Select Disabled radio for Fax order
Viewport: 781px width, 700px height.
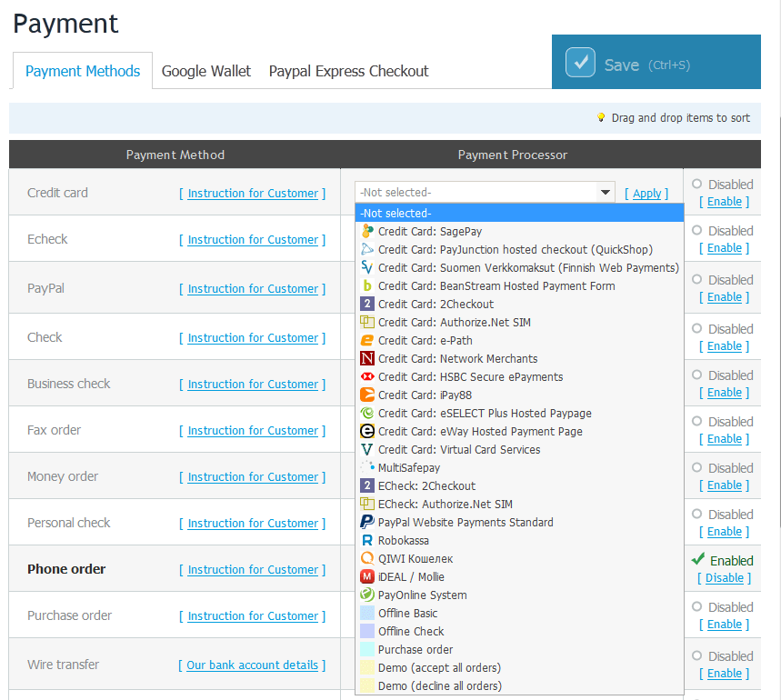[x=696, y=421]
